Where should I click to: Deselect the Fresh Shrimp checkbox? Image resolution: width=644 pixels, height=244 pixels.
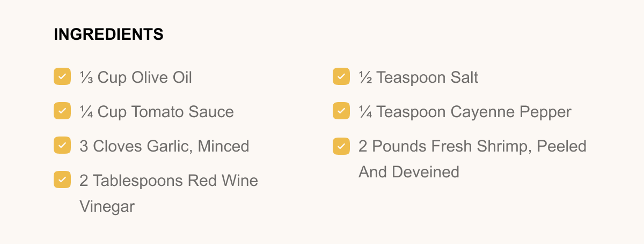coord(341,145)
